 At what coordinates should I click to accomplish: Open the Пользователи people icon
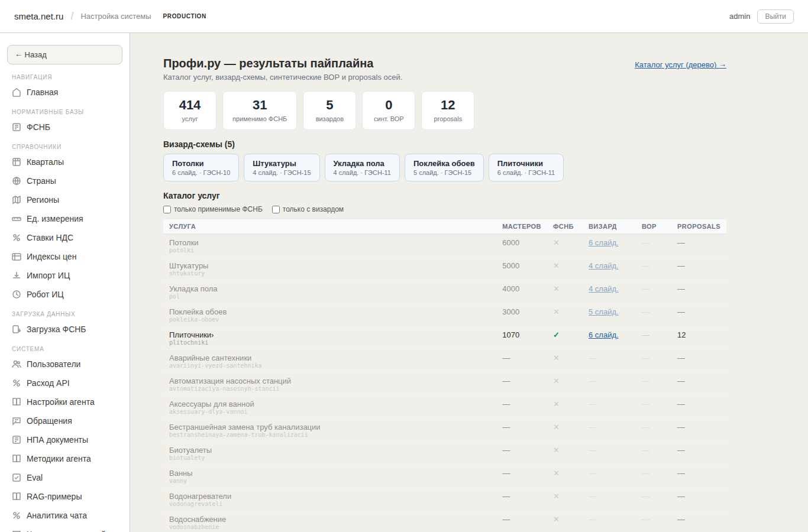click(x=17, y=364)
